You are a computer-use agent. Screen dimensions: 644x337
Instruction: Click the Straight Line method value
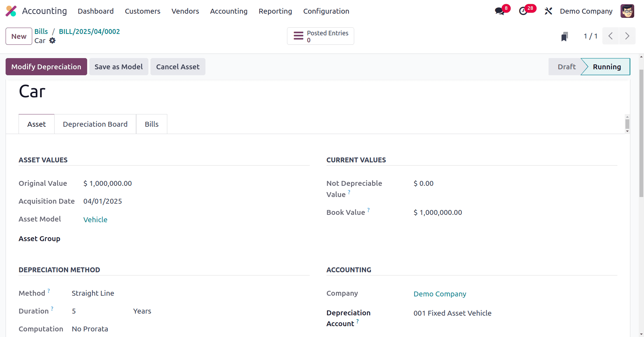click(x=93, y=293)
